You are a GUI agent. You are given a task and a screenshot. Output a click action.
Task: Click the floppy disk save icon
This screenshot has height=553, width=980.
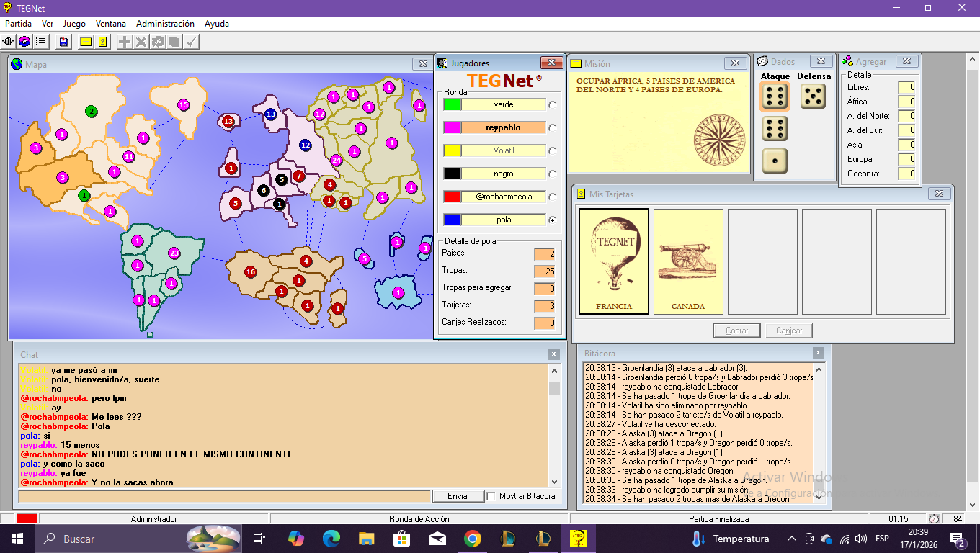click(x=64, y=42)
